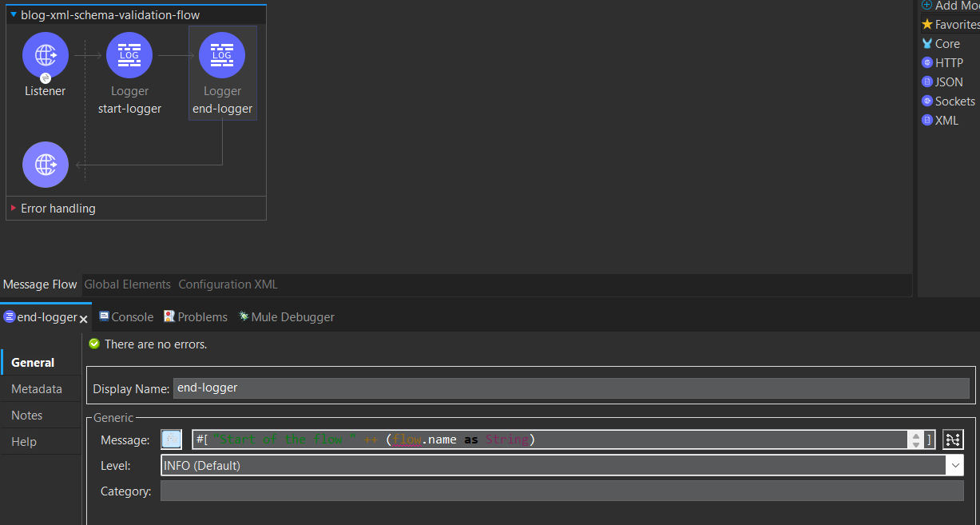This screenshot has width=980, height=525.
Task: Select the HTTP Listener component in the flow
Action: pyautogui.click(x=46, y=55)
